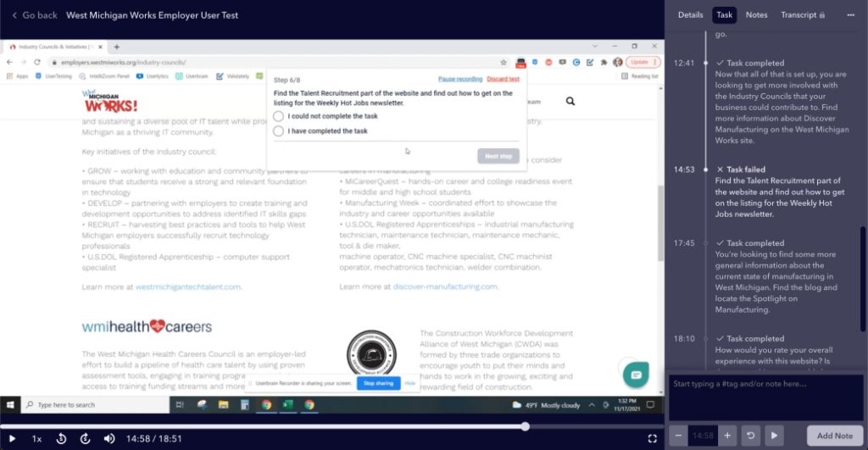Click the Discard test link
Viewport: 868px width, 450px height.
[503, 79]
